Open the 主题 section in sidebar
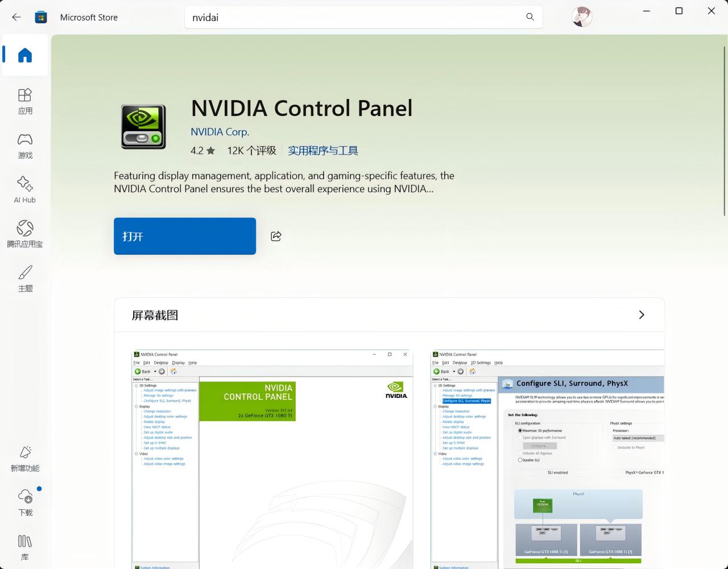Viewport: 728px width, 569px height. (x=25, y=279)
